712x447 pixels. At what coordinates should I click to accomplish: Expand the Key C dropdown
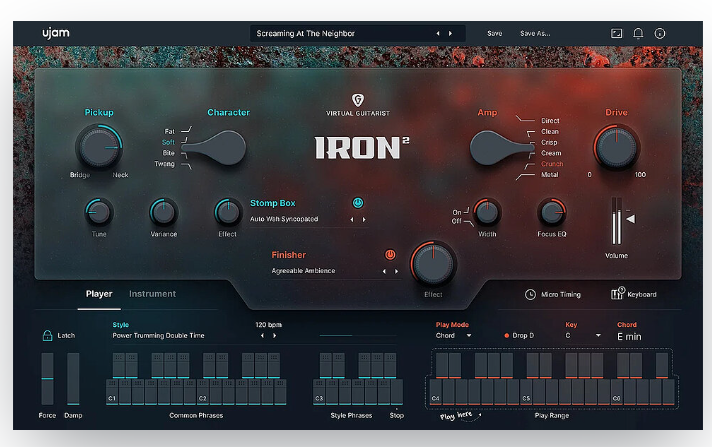[x=583, y=336]
